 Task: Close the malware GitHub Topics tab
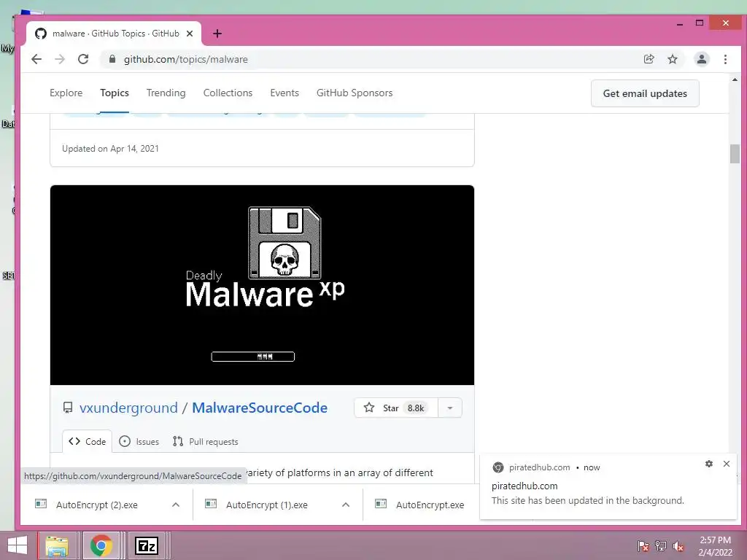coord(190,34)
